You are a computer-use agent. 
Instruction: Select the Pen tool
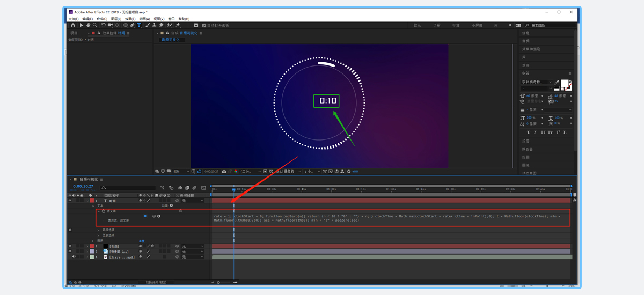pyautogui.click(x=132, y=25)
